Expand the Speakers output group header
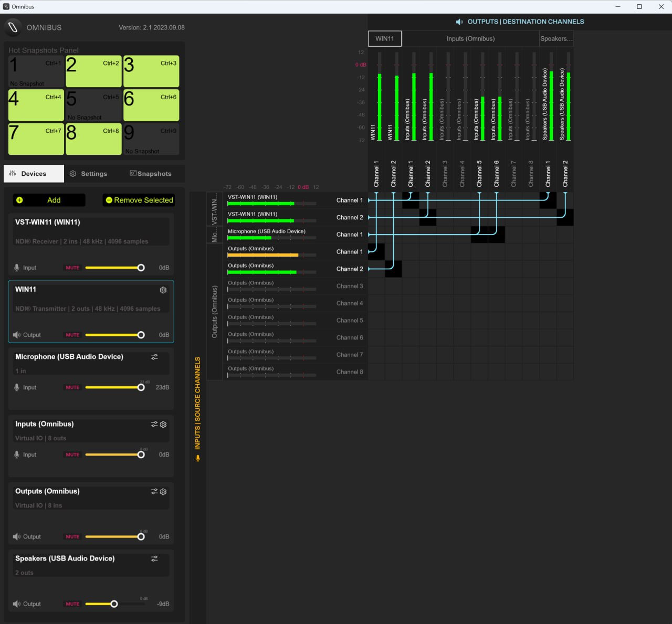This screenshot has height=624, width=672. coord(556,39)
